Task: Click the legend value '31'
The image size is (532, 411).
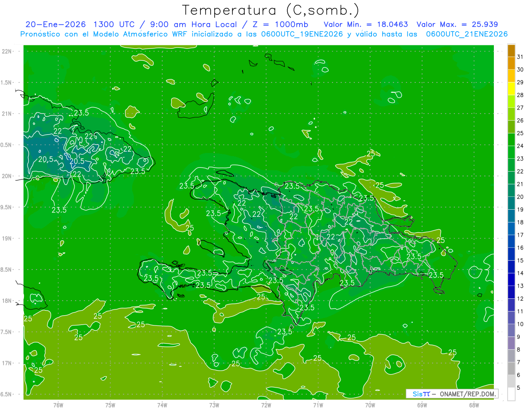Action: click(x=520, y=57)
